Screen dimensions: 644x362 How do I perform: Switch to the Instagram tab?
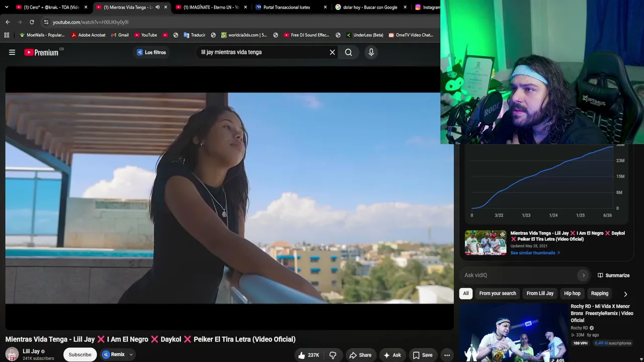pyautogui.click(x=427, y=7)
